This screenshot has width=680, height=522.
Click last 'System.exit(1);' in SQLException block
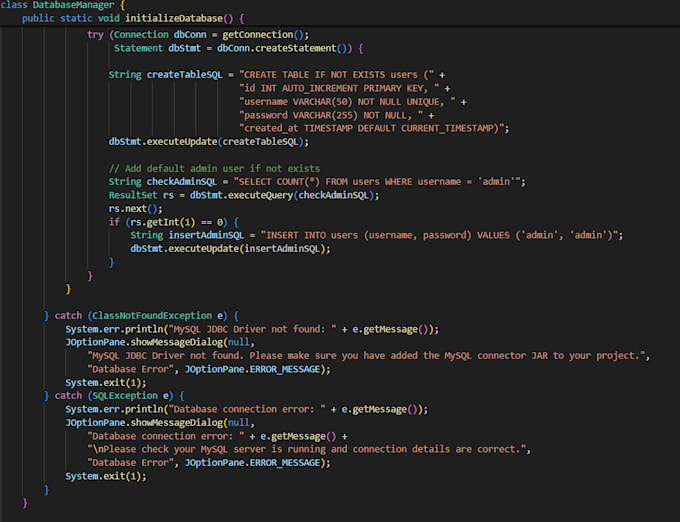tap(106, 476)
